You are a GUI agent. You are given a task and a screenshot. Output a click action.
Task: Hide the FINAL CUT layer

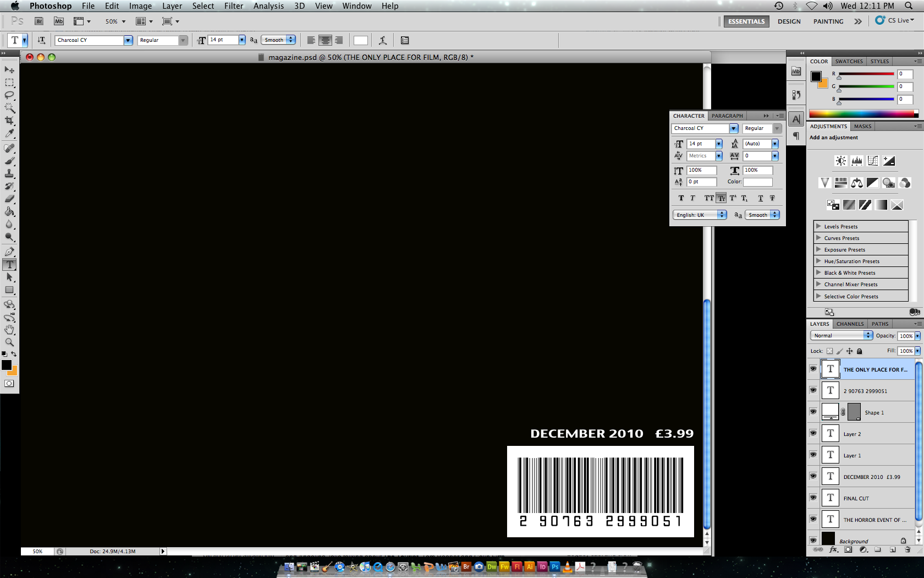coord(813,498)
